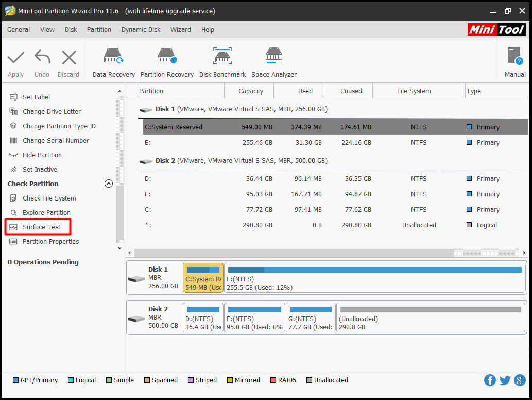Select the G: partition row
532x400 pixels.
[x=335, y=209]
